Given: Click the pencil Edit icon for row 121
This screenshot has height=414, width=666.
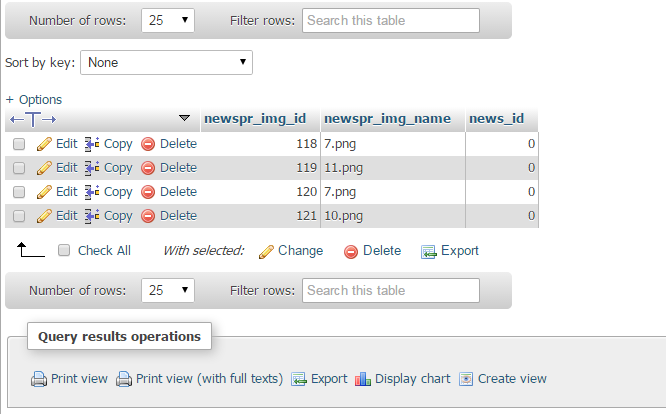Looking at the screenshot, I should coord(44,216).
